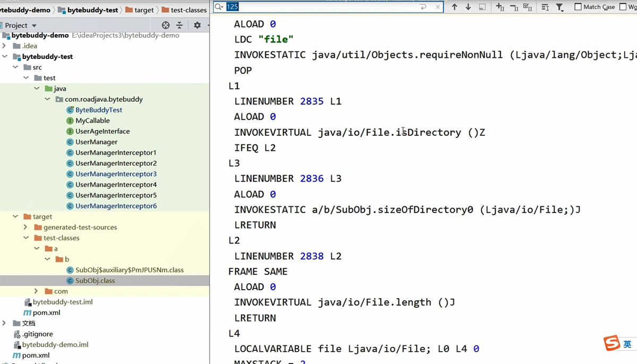This screenshot has height=364, width=637.
Task: Click the Find All/Open in window icon
Action: click(x=482, y=7)
